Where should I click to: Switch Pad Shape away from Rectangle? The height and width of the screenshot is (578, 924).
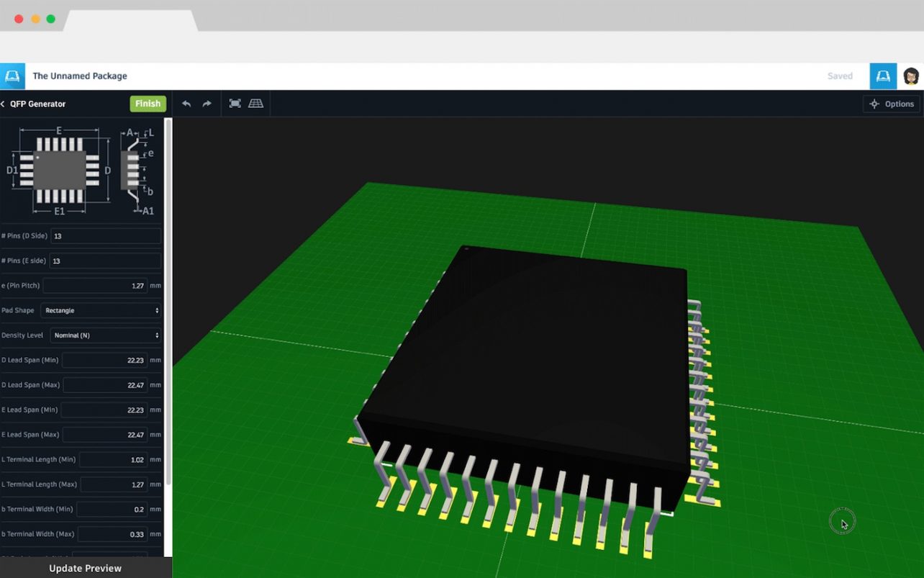(x=100, y=310)
